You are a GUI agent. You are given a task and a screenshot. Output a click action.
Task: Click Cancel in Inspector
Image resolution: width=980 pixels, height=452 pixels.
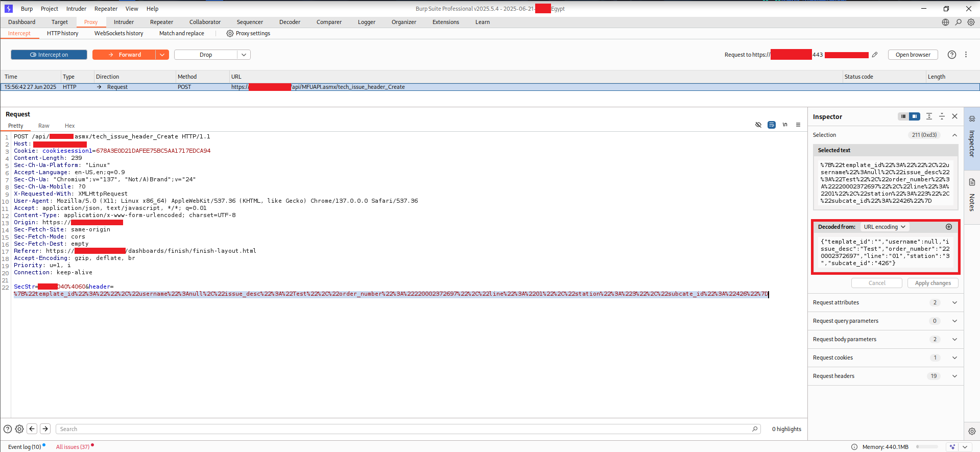tap(877, 283)
